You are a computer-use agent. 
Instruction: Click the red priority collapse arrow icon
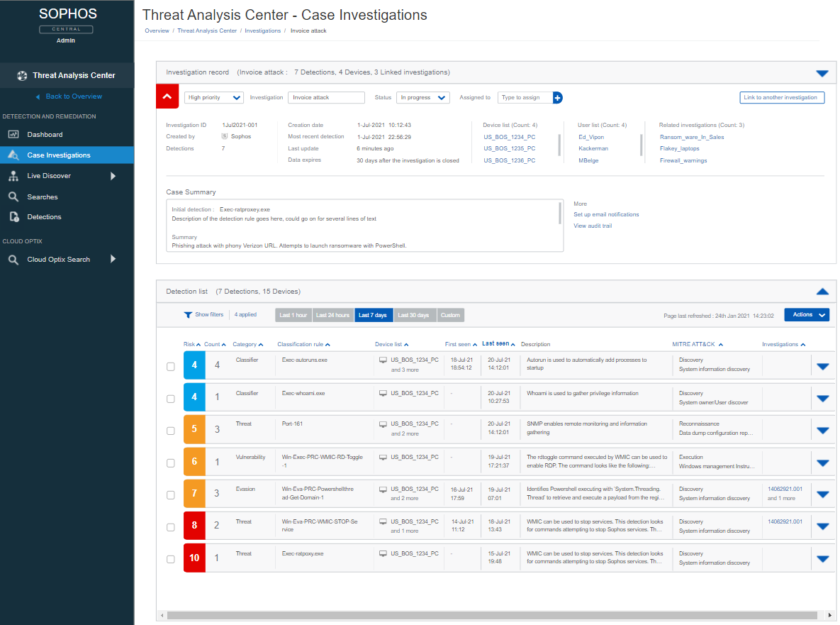[x=167, y=96]
